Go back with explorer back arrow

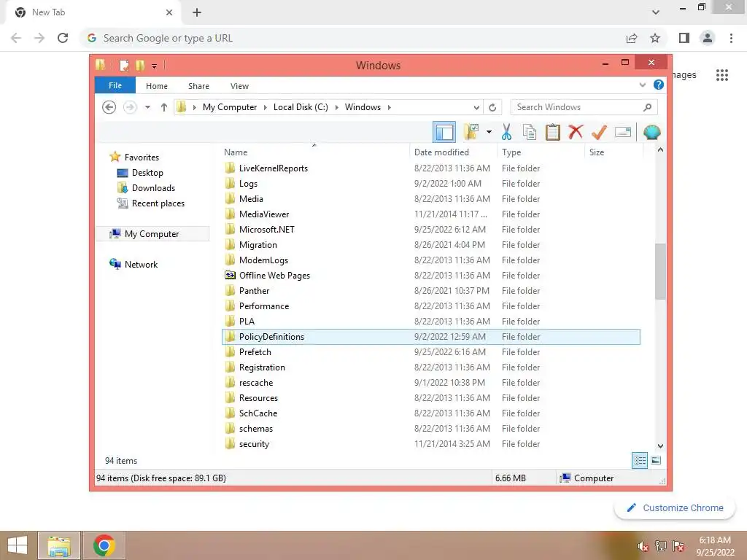[109, 107]
